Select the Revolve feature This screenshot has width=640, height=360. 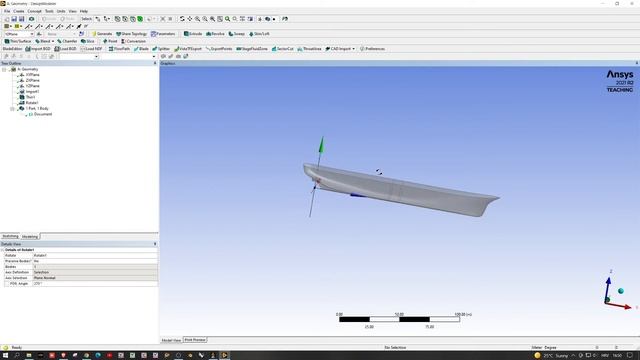(x=216, y=34)
